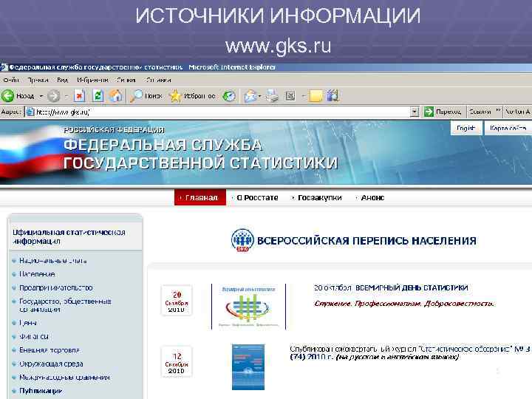Open the Back button history dropdown arrow

[x=41, y=96]
